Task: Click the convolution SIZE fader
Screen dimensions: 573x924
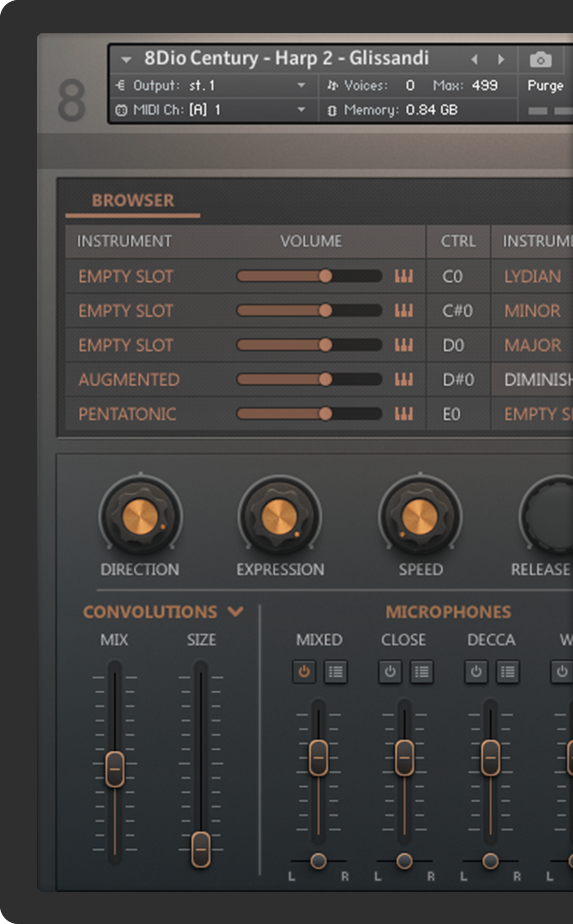Action: tap(201, 849)
